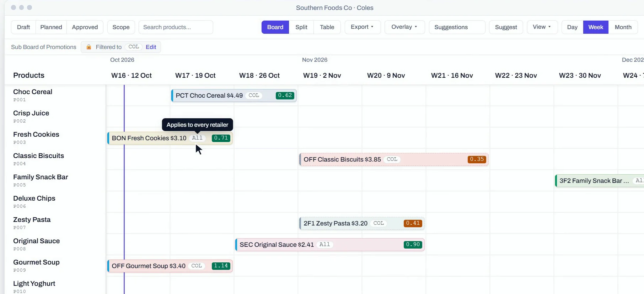The image size is (644, 294).
Task: Switch to Week time scale
Action: [596, 27]
